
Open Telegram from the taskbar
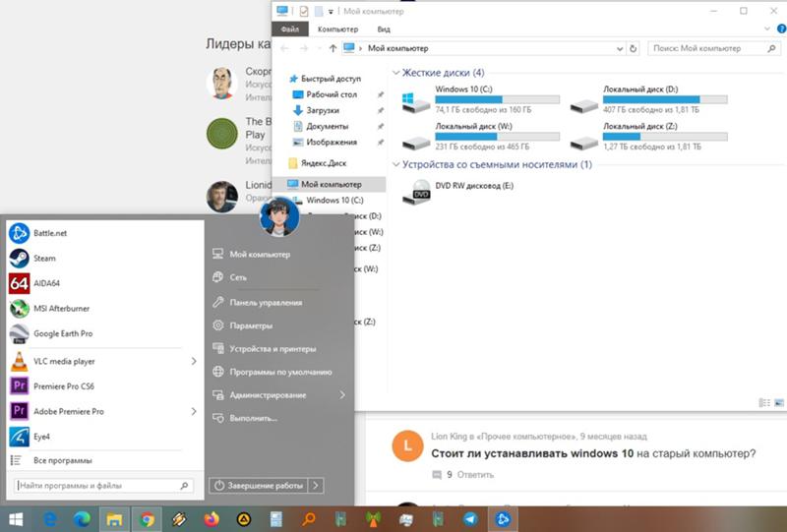(x=470, y=519)
